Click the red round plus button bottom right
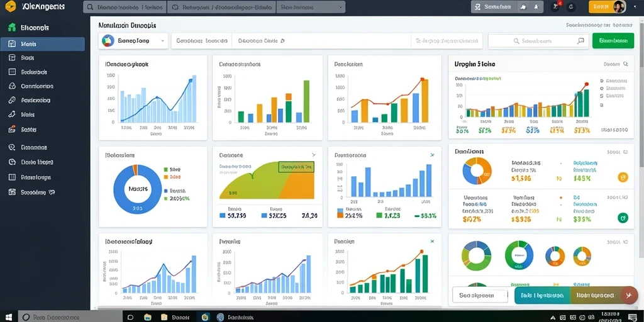Viewport: 644px width, 322px height. (628, 295)
